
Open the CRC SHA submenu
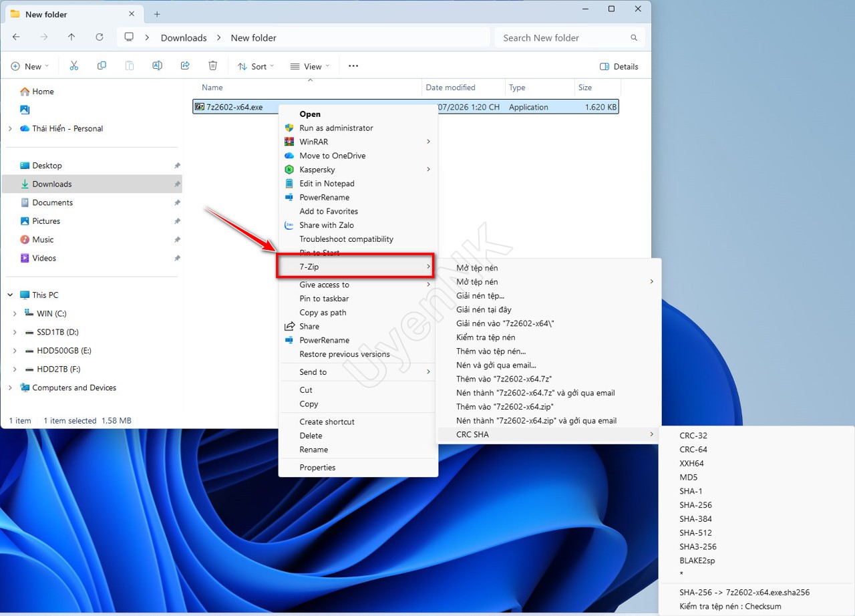coord(548,435)
